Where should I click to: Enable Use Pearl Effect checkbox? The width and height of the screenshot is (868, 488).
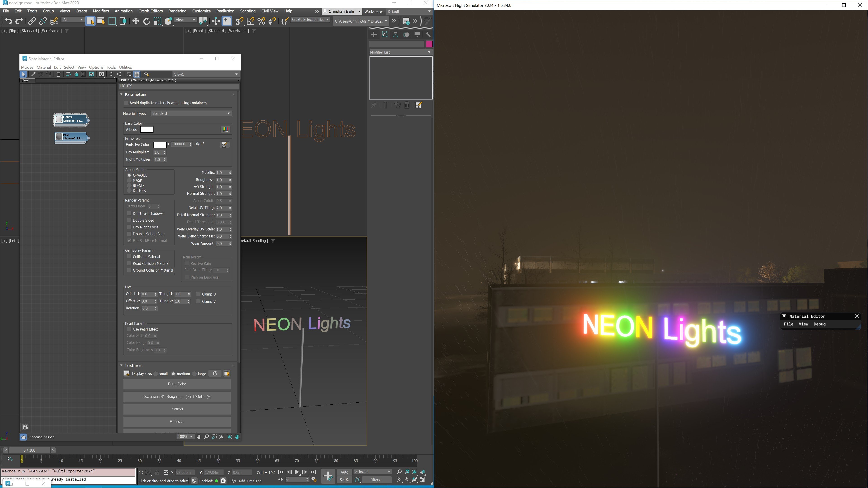(x=129, y=329)
